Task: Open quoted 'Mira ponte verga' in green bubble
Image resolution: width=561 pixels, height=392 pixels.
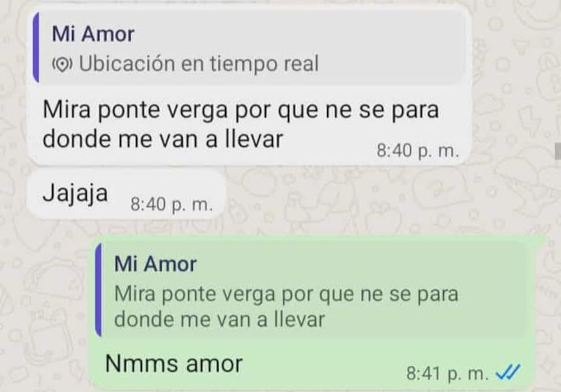Action: (286, 295)
